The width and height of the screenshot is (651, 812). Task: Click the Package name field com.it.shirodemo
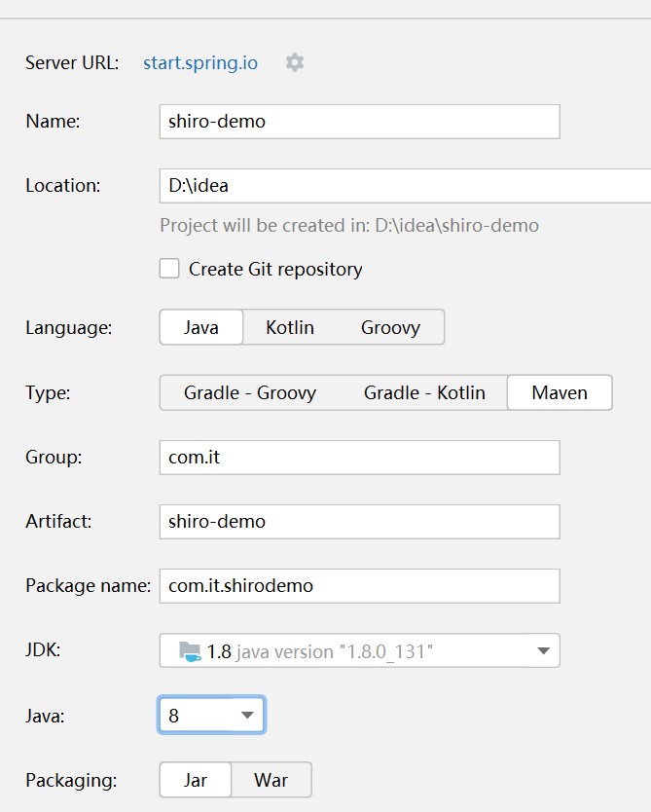tap(359, 585)
